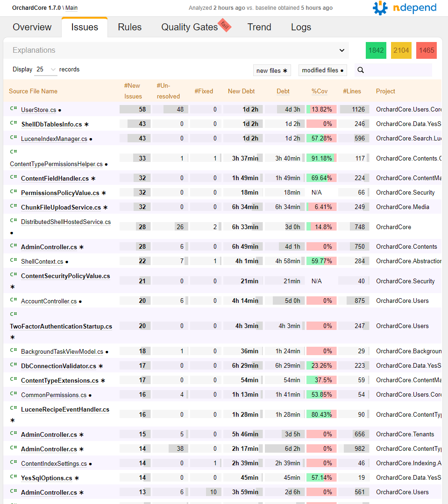Click the 57.28% coverage bar for LuceneIndexManager.cs

(321, 138)
